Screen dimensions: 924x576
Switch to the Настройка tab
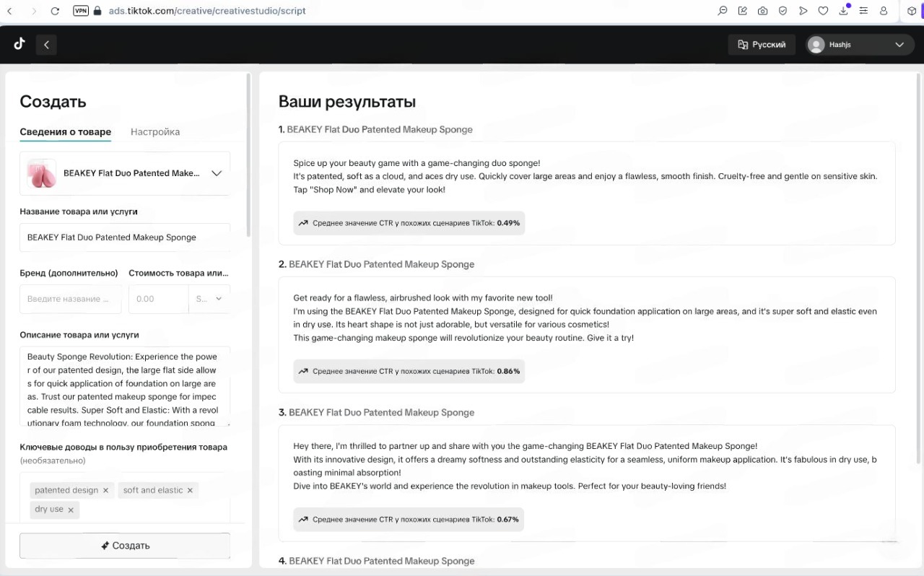155,132
